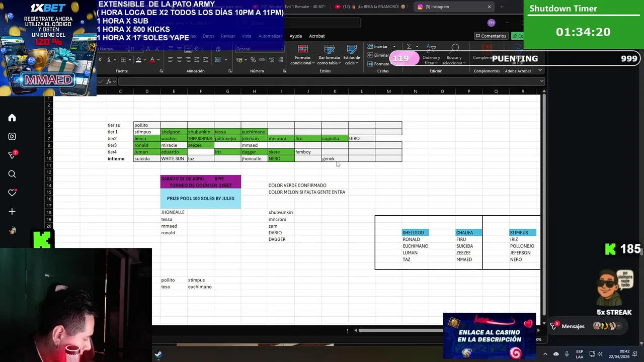Screen dimensions: 644x362
Task: Toggle wrap text button
Action: (218, 49)
